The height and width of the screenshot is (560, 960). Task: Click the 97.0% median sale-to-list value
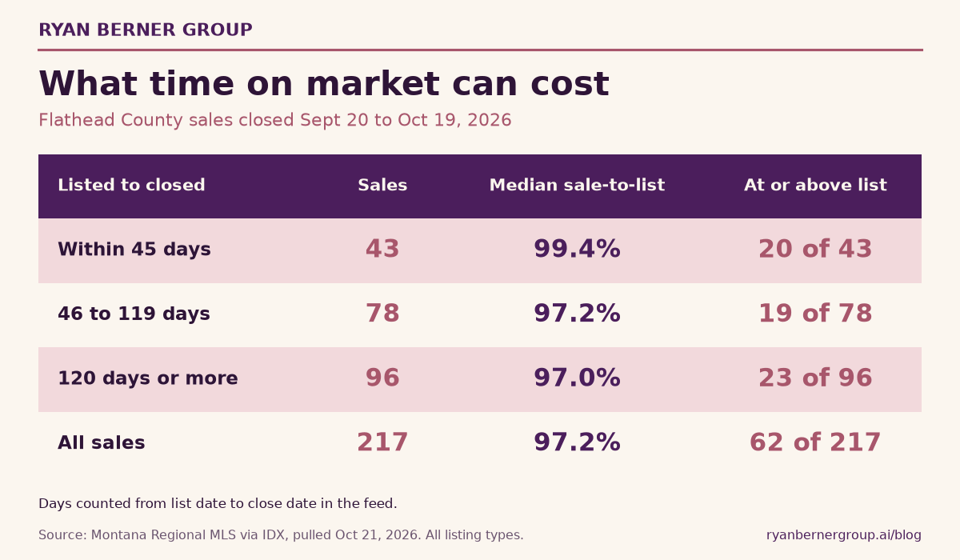[x=577, y=378]
